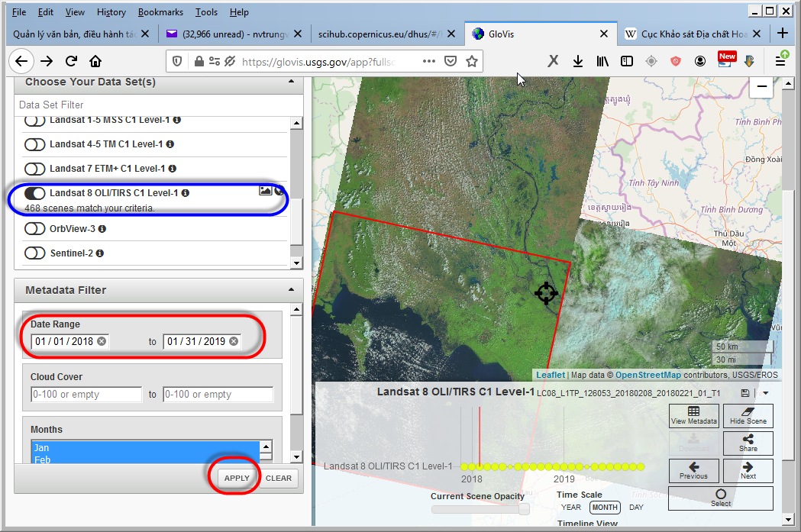Open the Downloads arrow icon
Image resolution: width=801 pixels, height=532 pixels.
tap(578, 61)
